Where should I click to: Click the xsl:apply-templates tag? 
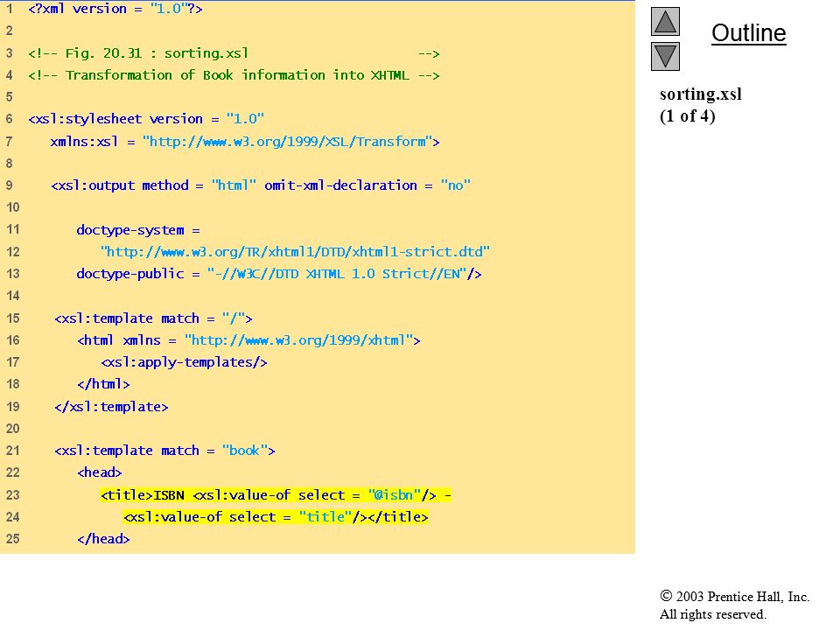184,362
